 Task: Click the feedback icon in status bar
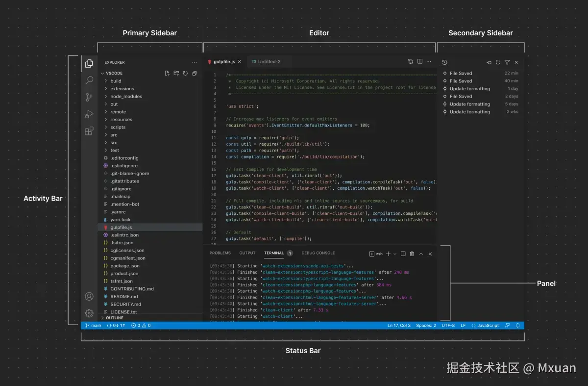(x=507, y=325)
